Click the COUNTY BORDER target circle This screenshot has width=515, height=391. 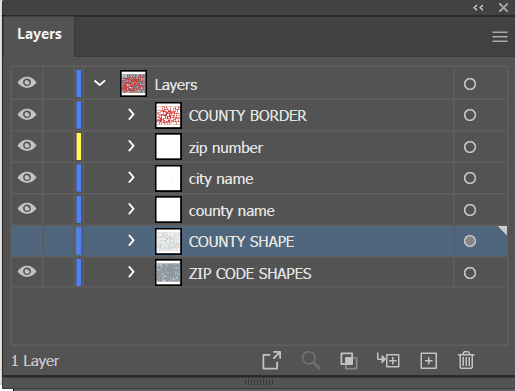(x=470, y=115)
